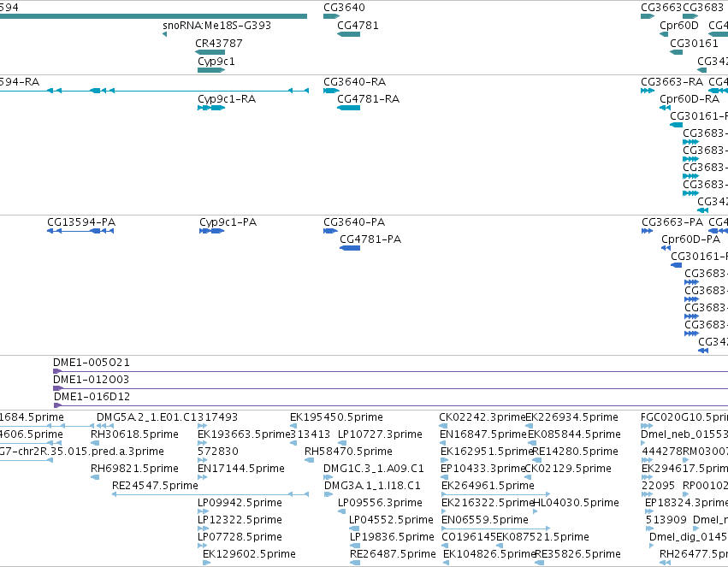The image size is (728, 567).
Task: Click the CG3640 gene label
Action: coord(344,8)
